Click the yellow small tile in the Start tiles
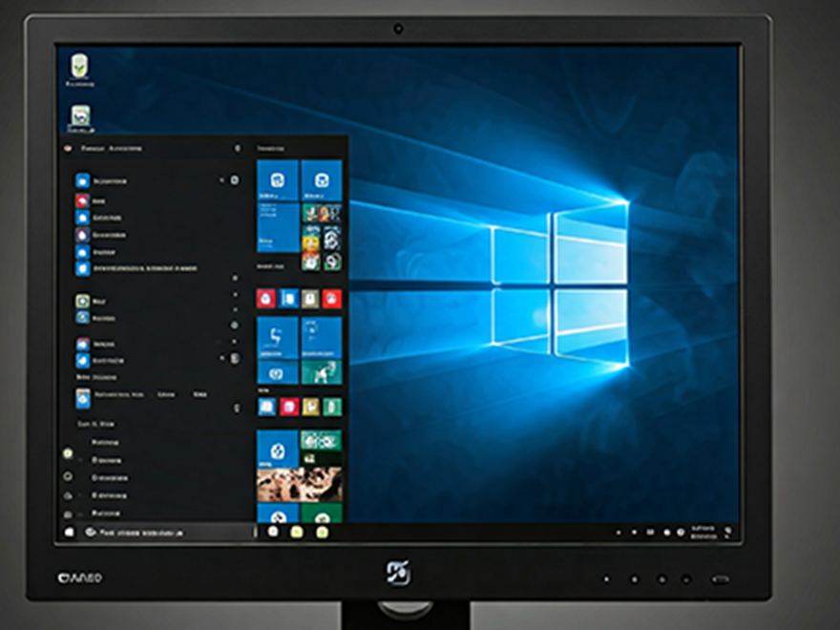Image resolution: width=840 pixels, height=630 pixels. [x=310, y=407]
